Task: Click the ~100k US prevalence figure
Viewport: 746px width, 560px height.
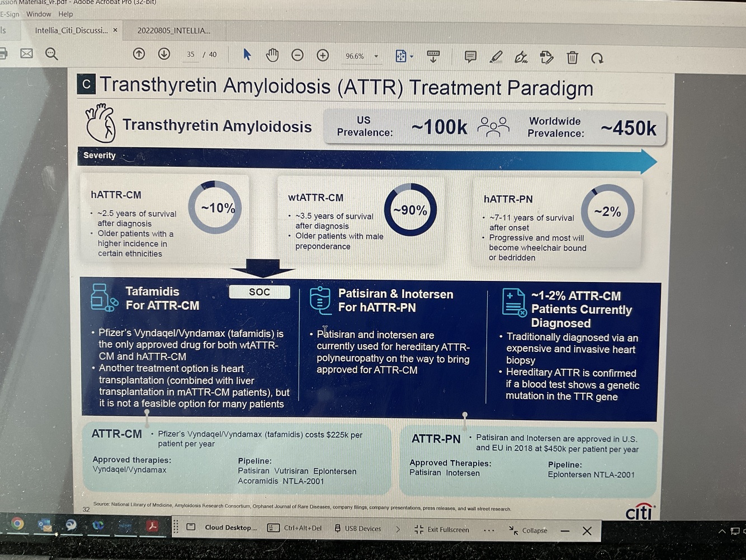Action: point(440,128)
